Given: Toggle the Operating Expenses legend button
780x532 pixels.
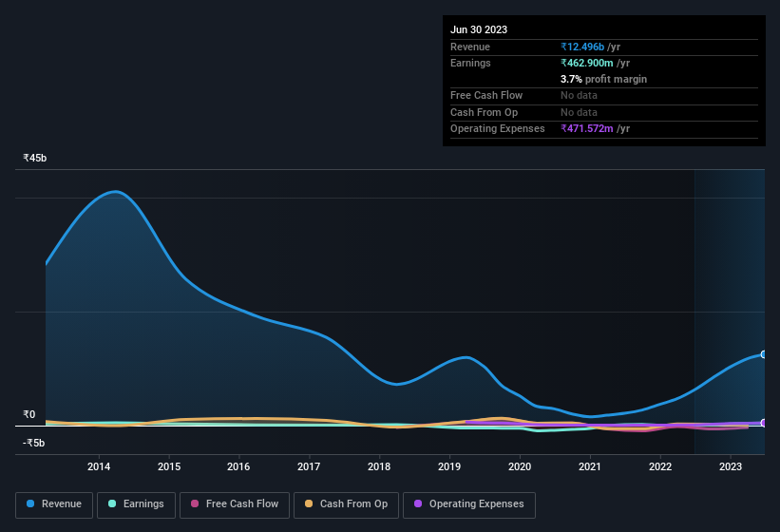Looking at the screenshot, I should coord(469,504).
